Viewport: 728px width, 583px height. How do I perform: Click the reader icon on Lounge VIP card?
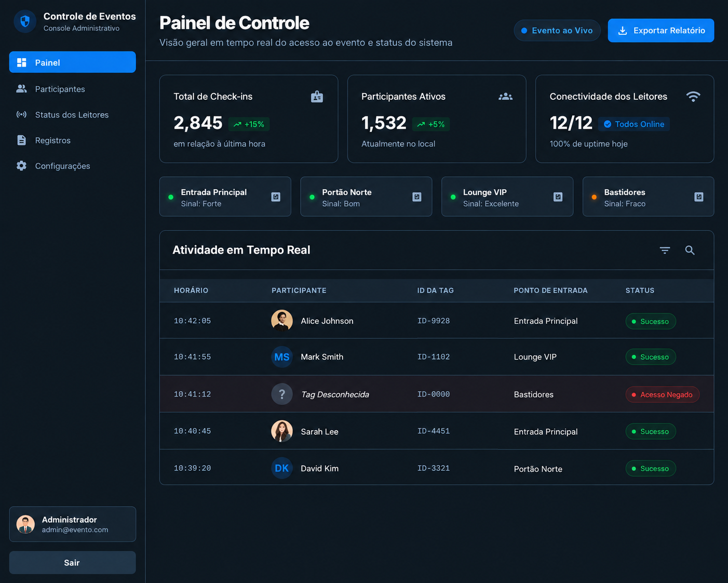[x=558, y=197]
